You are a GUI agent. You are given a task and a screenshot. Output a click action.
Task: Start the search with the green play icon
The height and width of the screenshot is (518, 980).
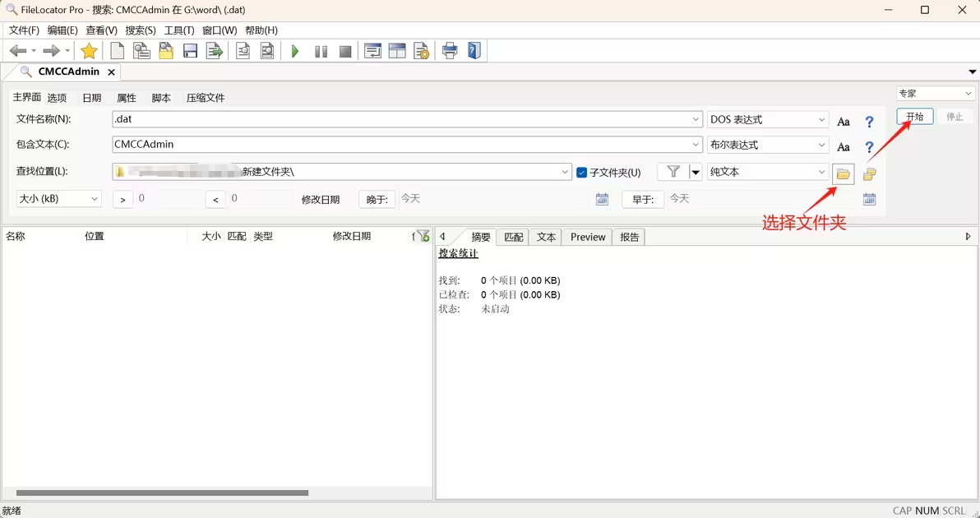(x=295, y=50)
